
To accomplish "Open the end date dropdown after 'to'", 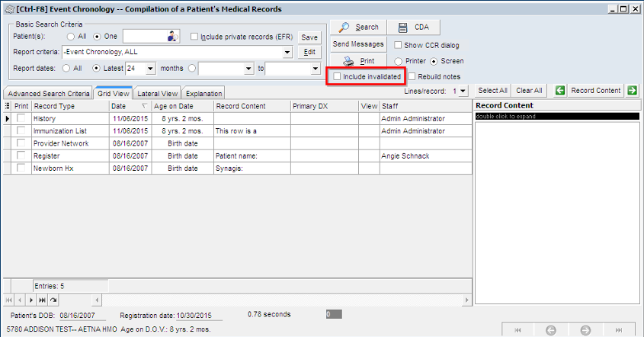I will [316, 68].
